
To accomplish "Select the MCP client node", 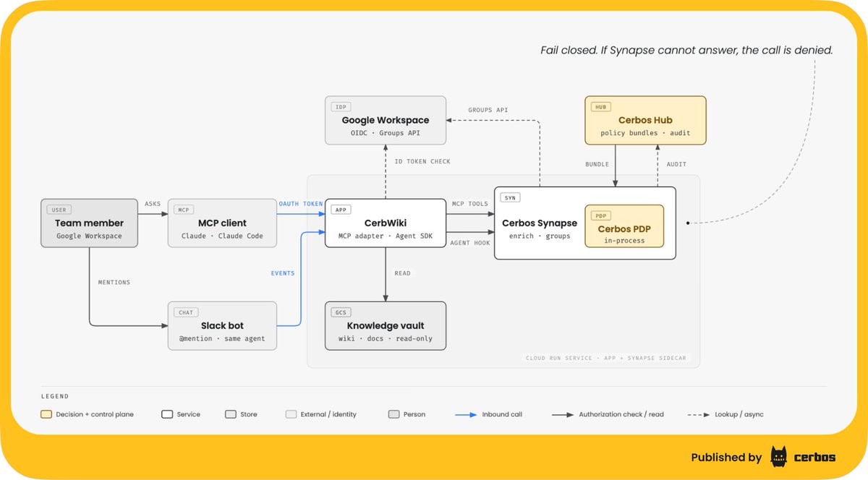I will [x=222, y=223].
